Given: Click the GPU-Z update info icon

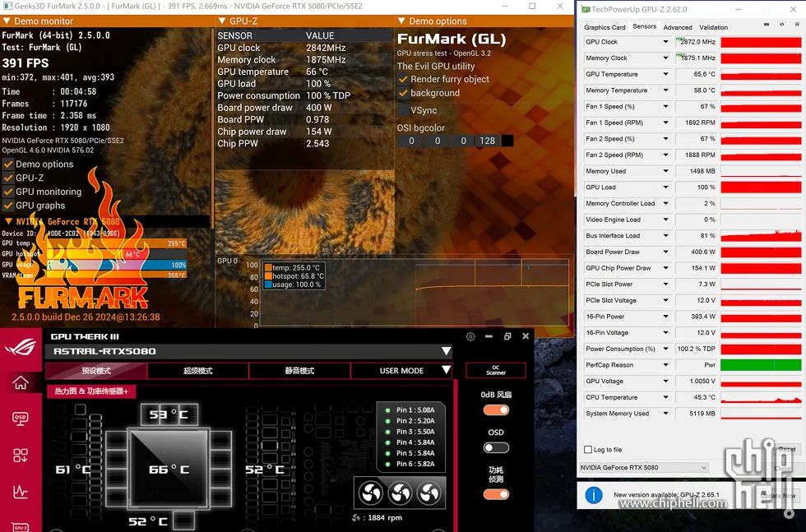Looking at the screenshot, I should tap(594, 496).
